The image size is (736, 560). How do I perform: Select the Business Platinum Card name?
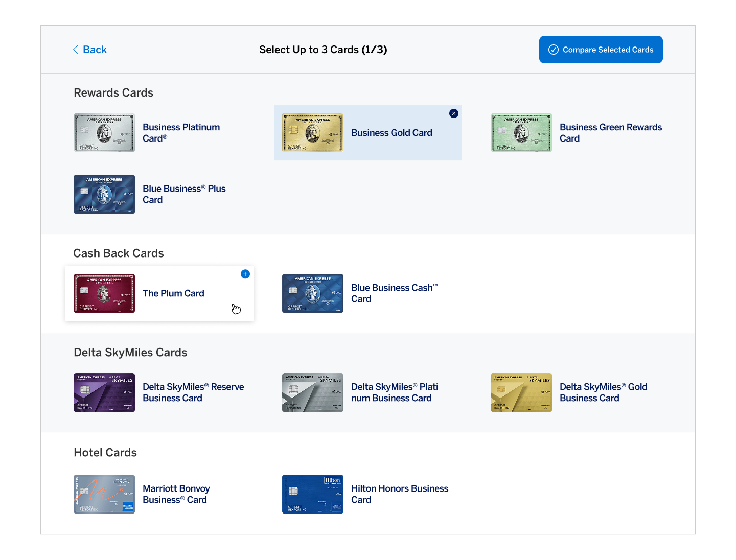pyautogui.click(x=181, y=133)
